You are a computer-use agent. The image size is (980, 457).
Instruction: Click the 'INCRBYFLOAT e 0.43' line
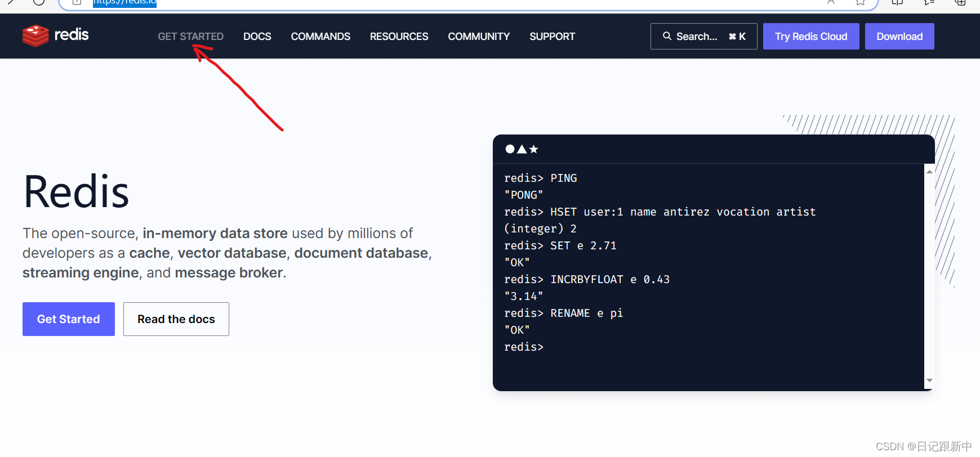(x=587, y=280)
